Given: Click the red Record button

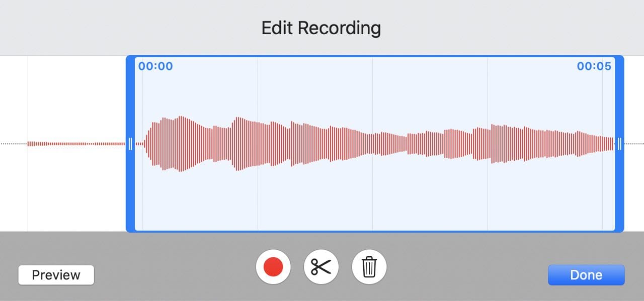Looking at the screenshot, I should click(273, 266).
